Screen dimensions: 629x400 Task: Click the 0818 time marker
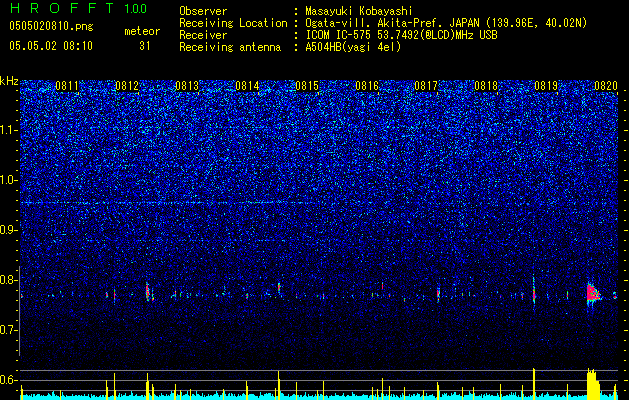[486, 86]
